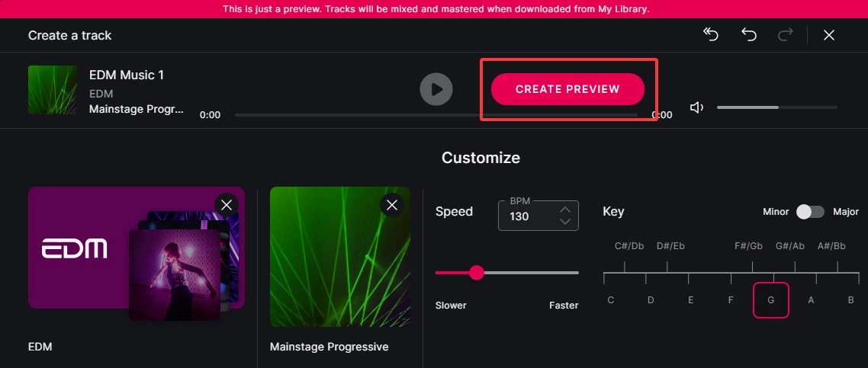868x368 pixels.
Task: Select the C#/Db key
Action: point(628,246)
